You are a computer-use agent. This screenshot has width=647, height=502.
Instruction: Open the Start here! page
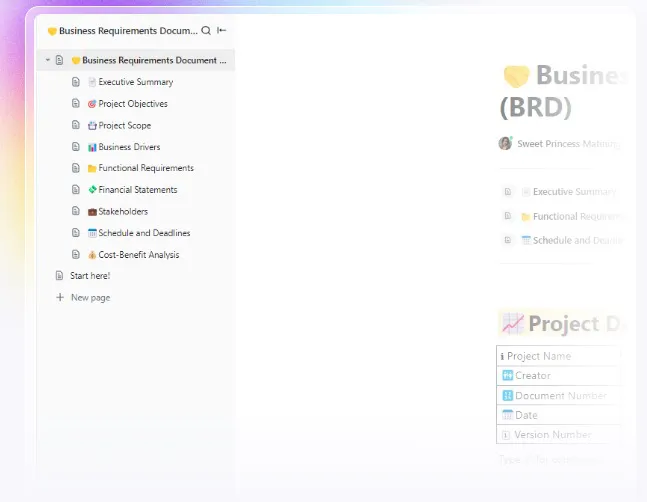tap(90, 276)
